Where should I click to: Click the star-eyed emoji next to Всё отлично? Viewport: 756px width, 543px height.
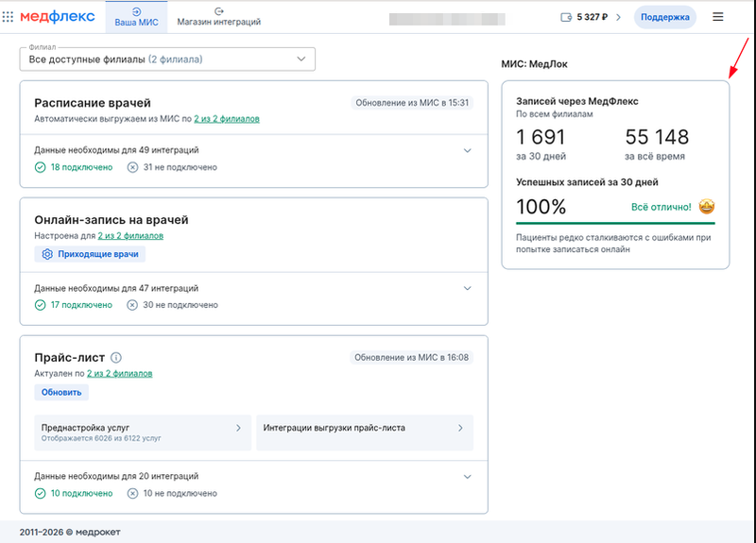(707, 206)
